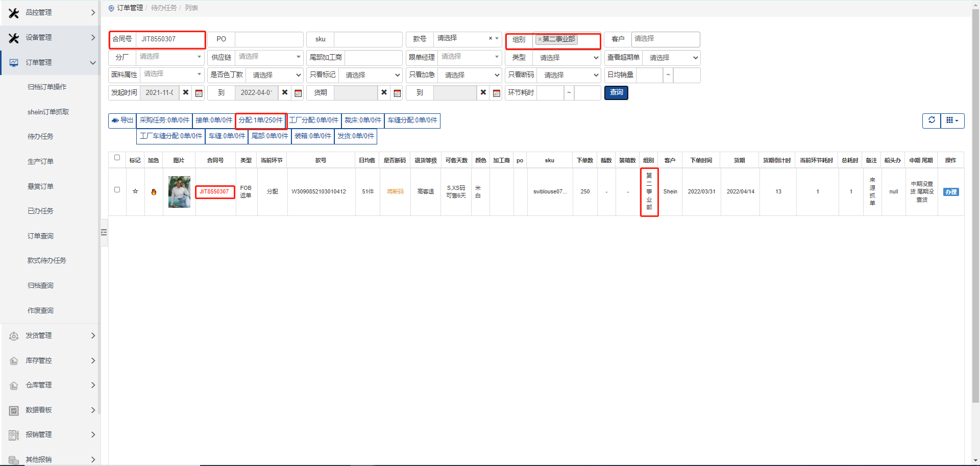Select the 分配:1单/250件 stage tab
The image size is (980, 466).
click(x=260, y=120)
